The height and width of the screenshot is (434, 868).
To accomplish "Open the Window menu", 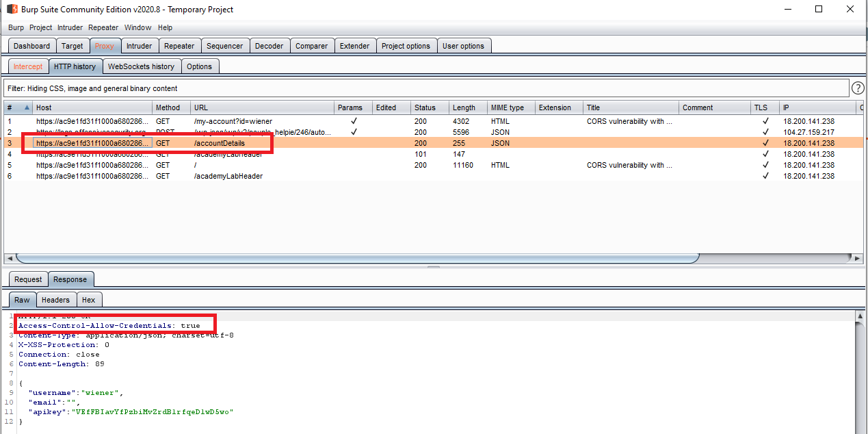I will 138,27.
